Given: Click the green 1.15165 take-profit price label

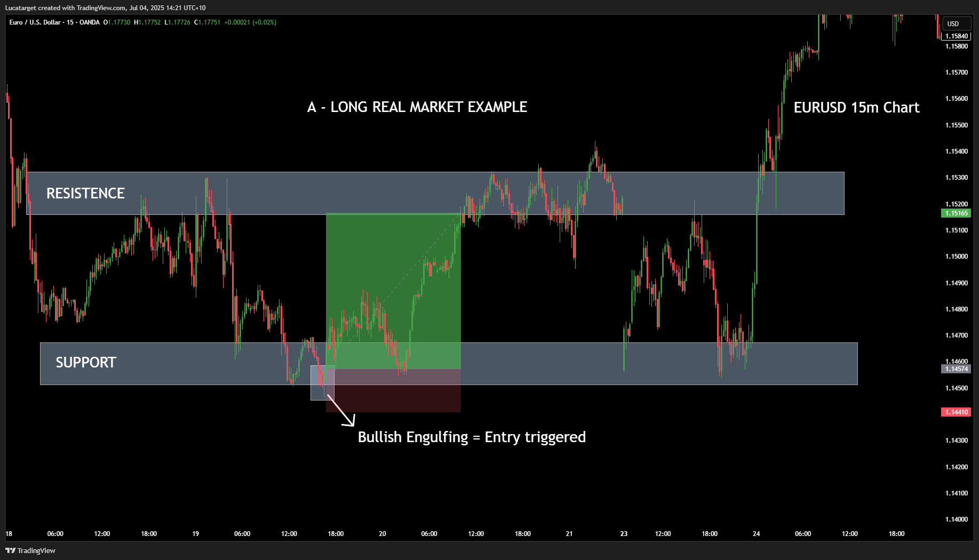Looking at the screenshot, I should (956, 213).
